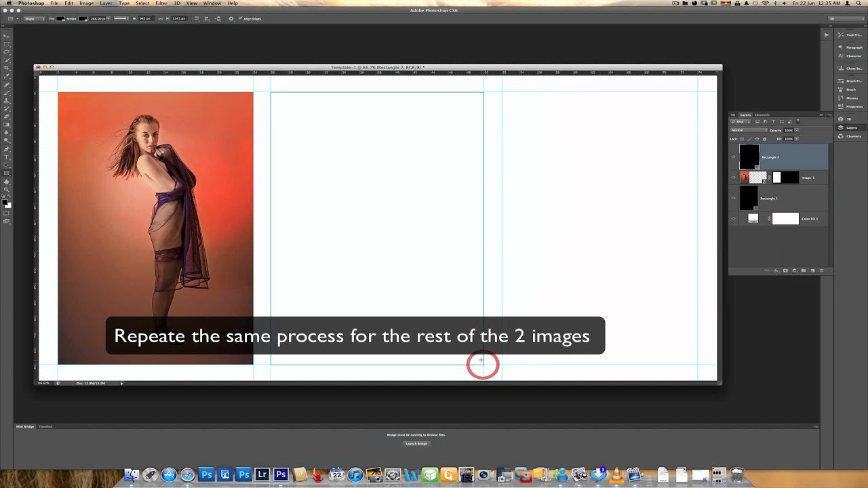This screenshot has height=488, width=868.
Task: Click the Create new layer icon
Action: tap(812, 270)
